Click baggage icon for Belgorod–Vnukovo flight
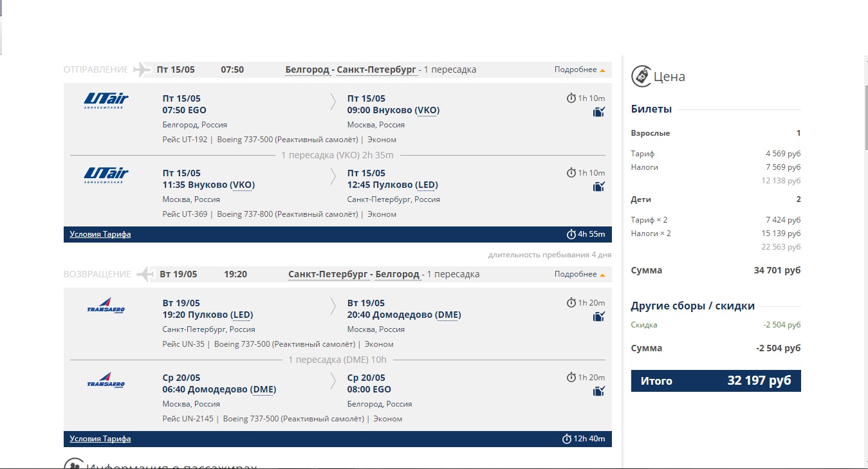Viewport: 868px width, 469px height. click(x=599, y=112)
